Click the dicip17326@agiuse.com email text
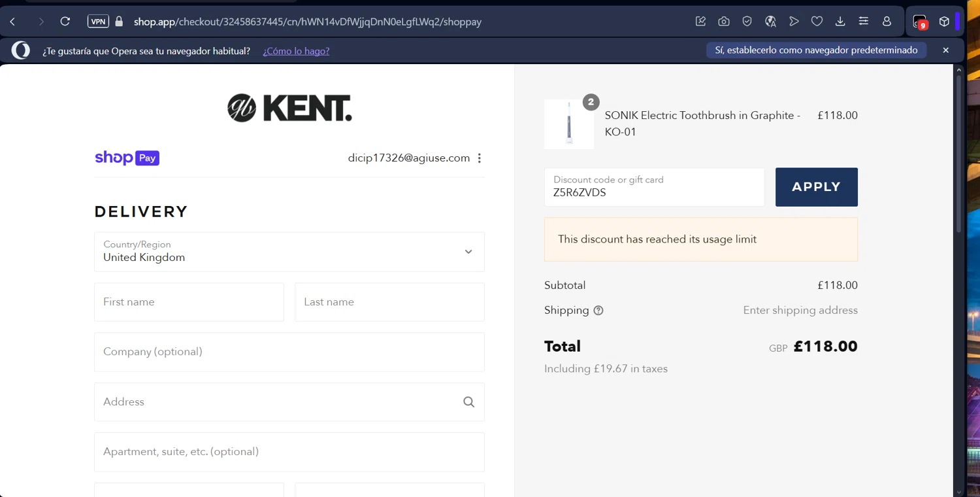The height and width of the screenshot is (497, 980). click(409, 158)
